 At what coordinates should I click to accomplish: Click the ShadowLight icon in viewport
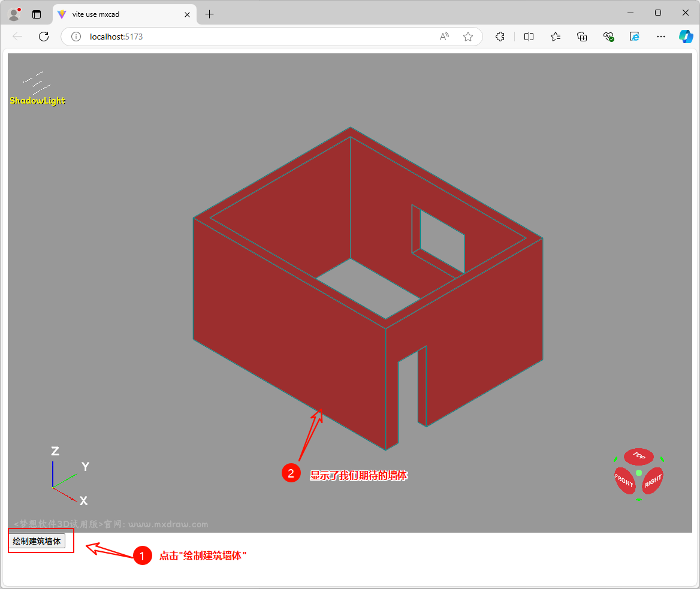[x=38, y=89]
